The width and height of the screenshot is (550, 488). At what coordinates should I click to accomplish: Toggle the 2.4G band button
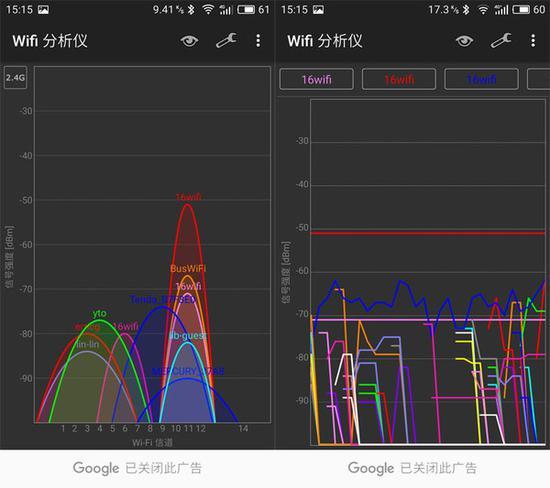tap(15, 77)
